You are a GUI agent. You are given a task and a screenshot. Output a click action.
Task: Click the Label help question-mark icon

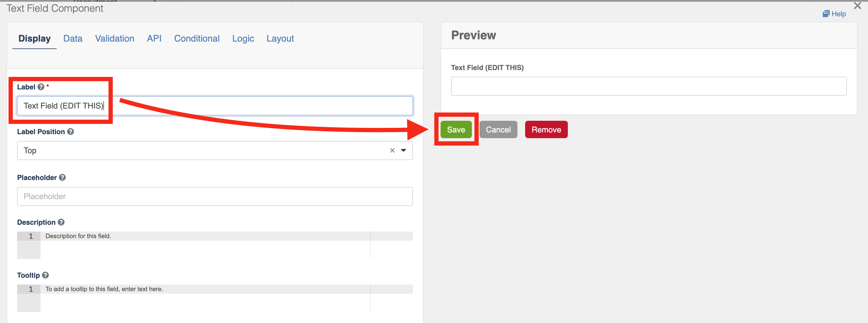pyautogui.click(x=41, y=87)
